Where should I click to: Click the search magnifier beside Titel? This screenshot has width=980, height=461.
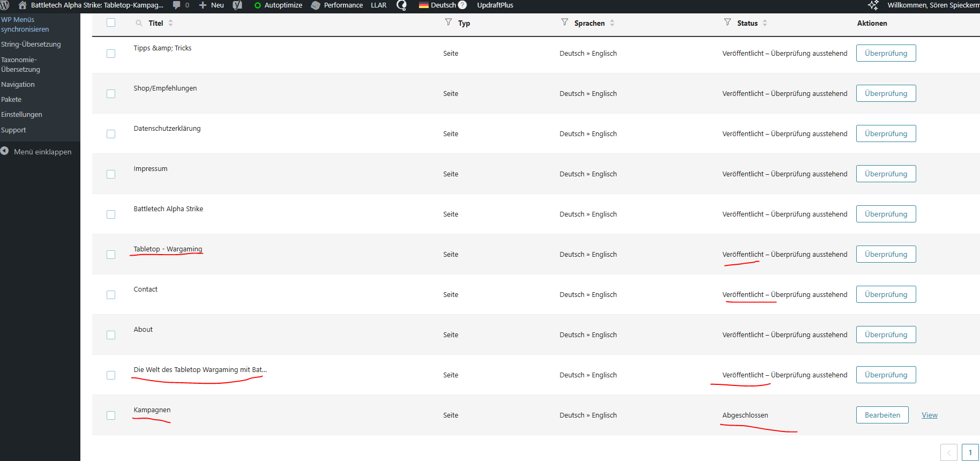(x=139, y=23)
